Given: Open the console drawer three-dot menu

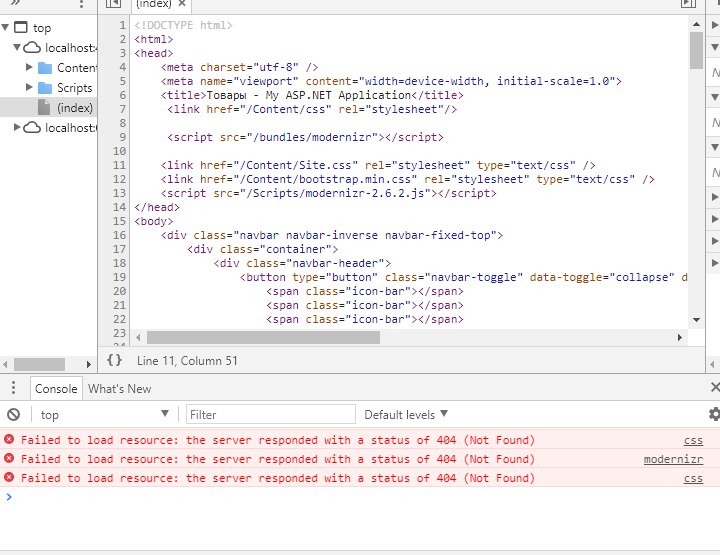Looking at the screenshot, I should point(13,388).
